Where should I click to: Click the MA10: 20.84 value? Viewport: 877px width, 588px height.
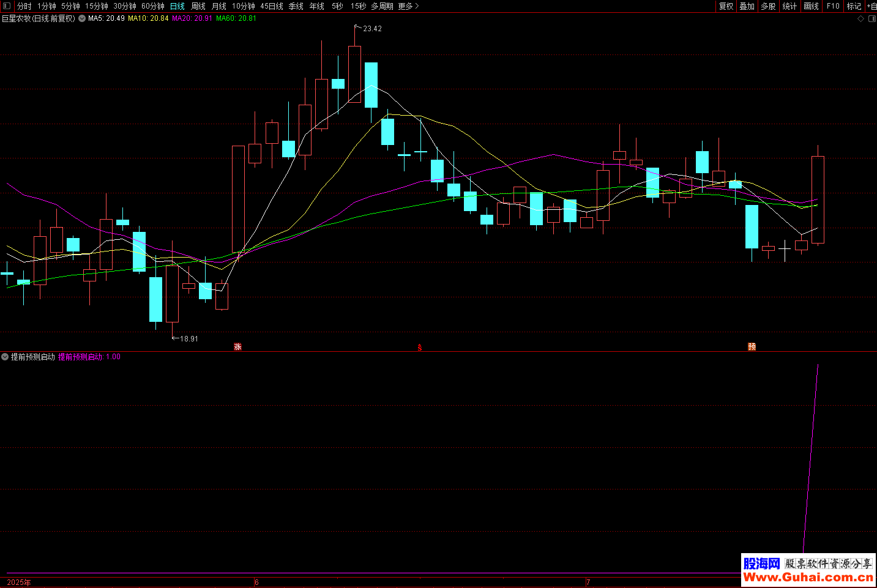[148, 18]
